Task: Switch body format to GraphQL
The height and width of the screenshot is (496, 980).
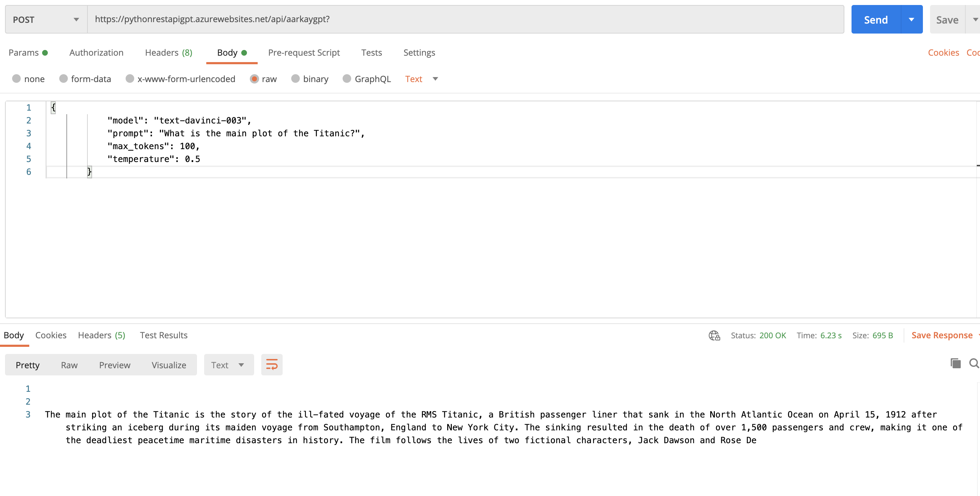Action: [x=347, y=79]
